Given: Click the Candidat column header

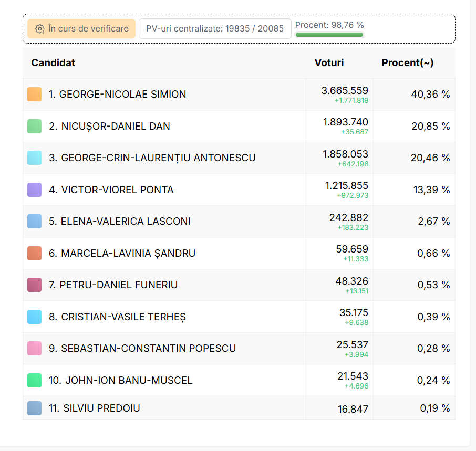Looking at the screenshot, I should tap(53, 63).
